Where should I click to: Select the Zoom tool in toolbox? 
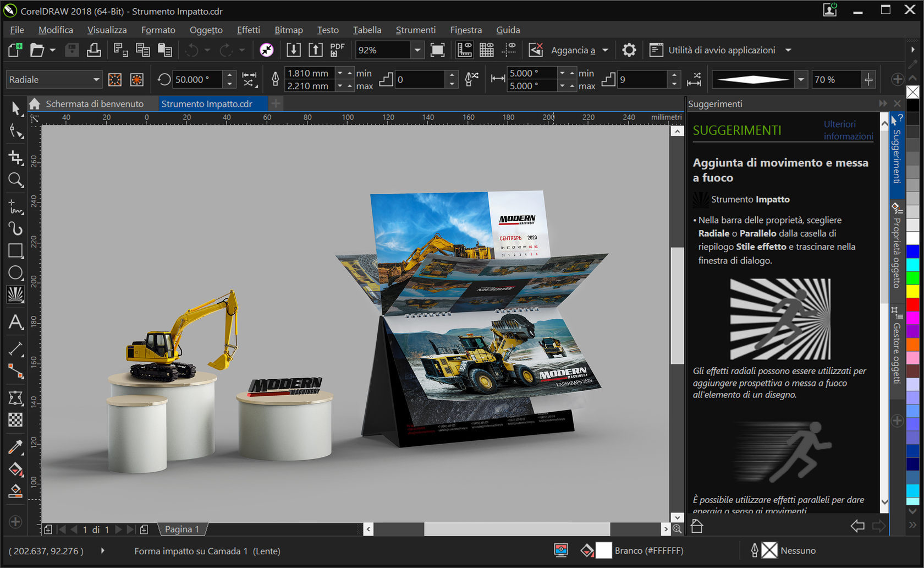coord(16,180)
